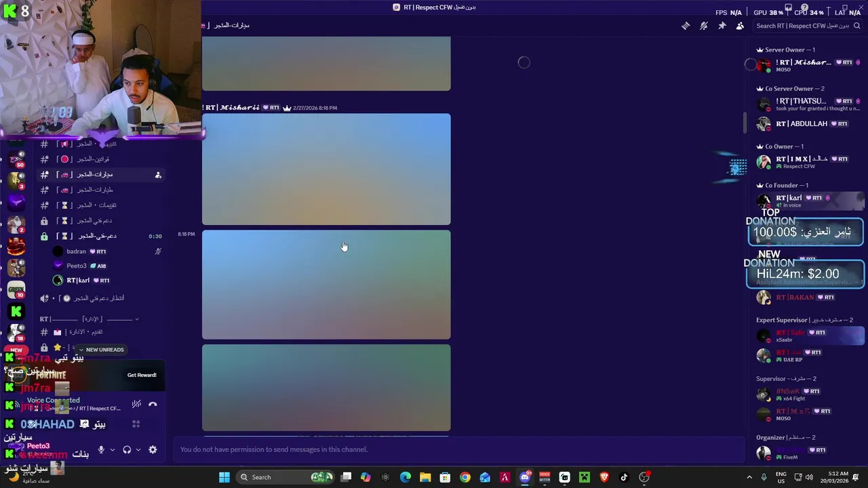Toggle the member list icon

pos(740,26)
